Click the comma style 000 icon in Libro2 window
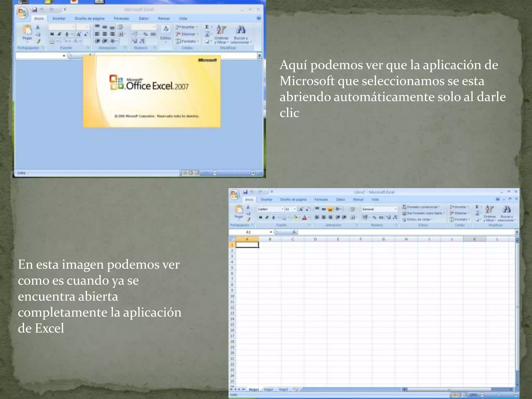Viewport: 532px width, 399px height. (x=381, y=217)
